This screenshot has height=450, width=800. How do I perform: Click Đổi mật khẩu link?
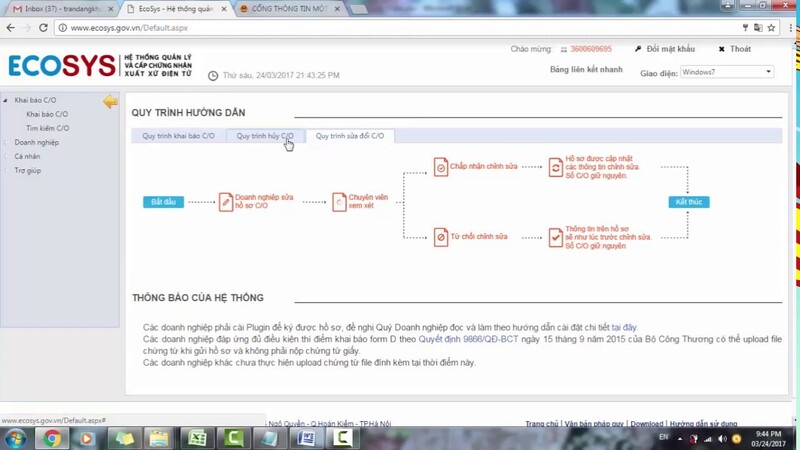coord(670,49)
